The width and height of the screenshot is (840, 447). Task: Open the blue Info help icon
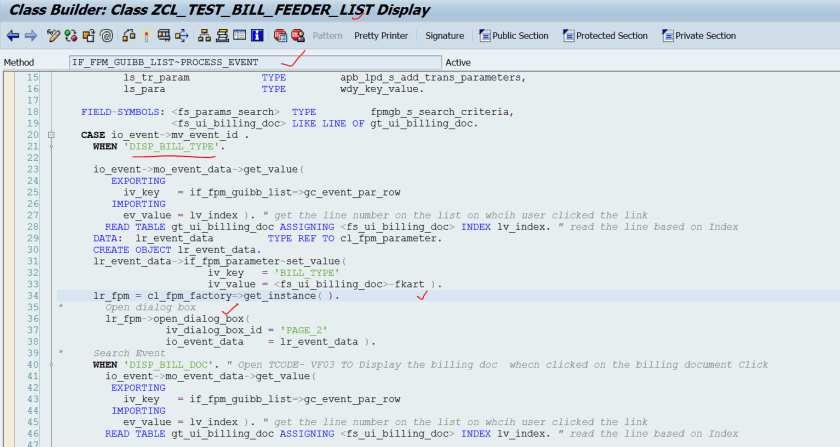pos(257,36)
